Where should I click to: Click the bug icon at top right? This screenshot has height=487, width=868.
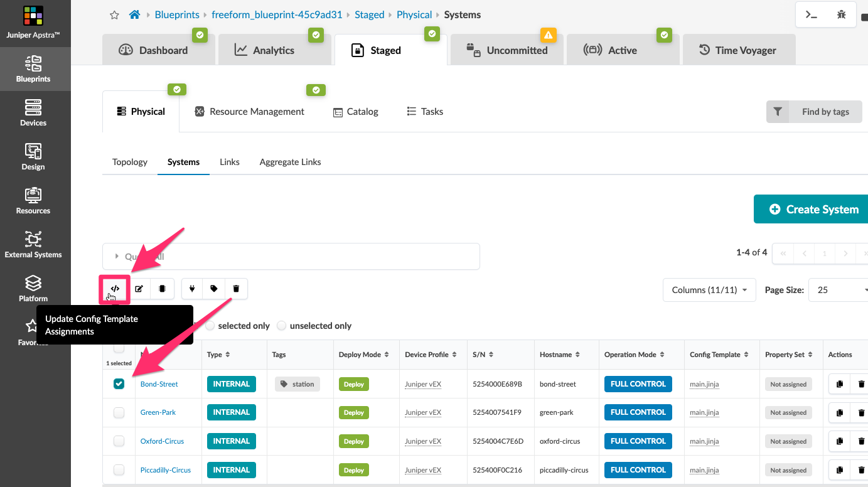coord(842,14)
